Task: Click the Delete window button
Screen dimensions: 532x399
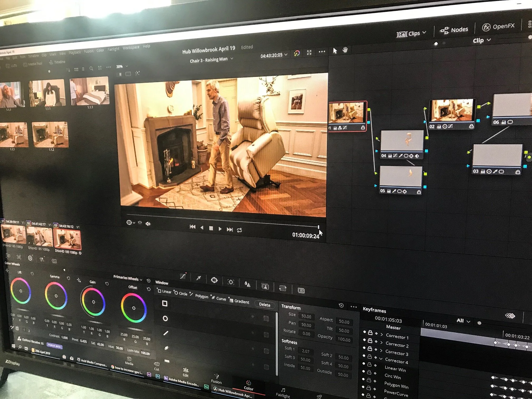Action: coord(264,305)
